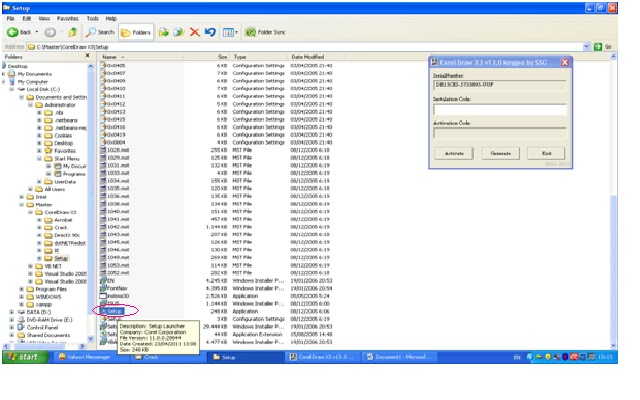The width and height of the screenshot is (640, 400).
Task: Select the xampp folder in tree
Action: (43, 304)
